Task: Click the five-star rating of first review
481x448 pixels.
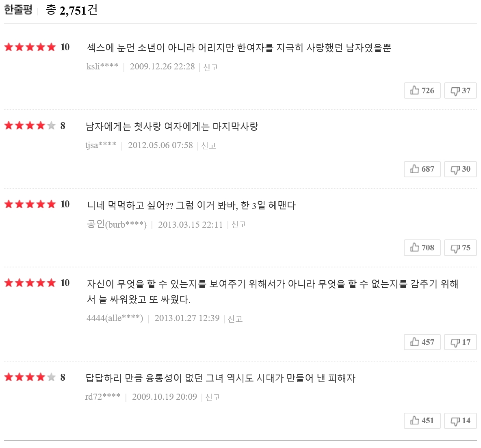Action: point(30,47)
